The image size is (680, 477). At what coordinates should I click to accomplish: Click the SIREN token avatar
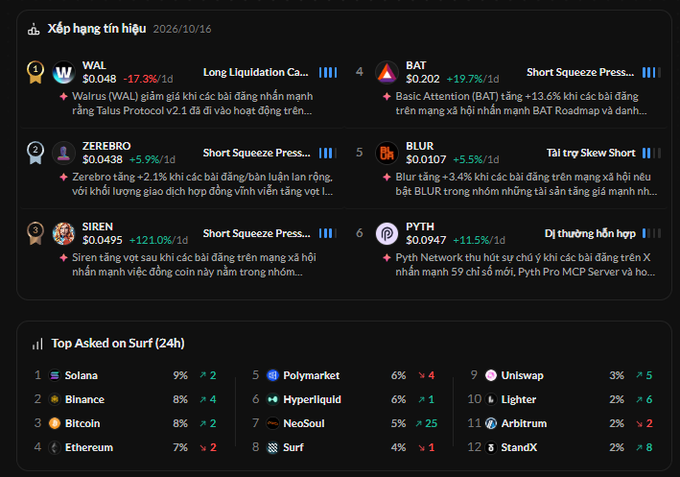point(64,233)
